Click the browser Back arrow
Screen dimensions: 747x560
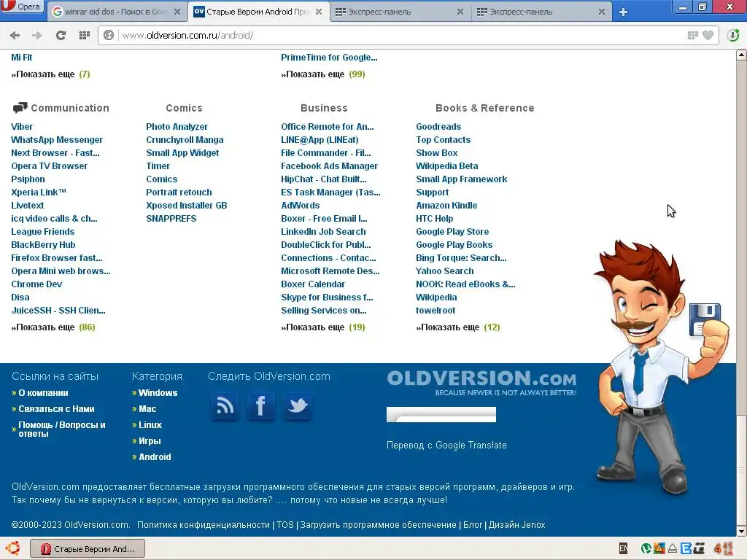15,35
